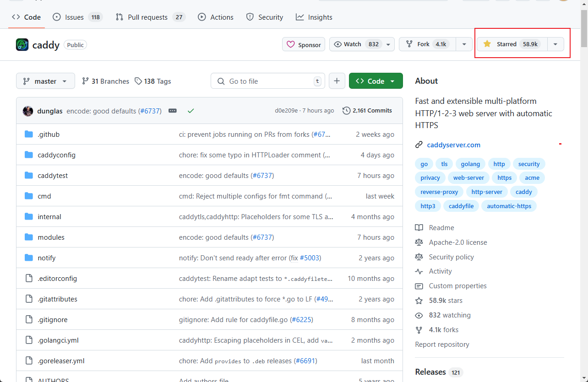Viewport: 588px width, 382px height.
Task: Open the Readme link
Action: click(435, 228)
